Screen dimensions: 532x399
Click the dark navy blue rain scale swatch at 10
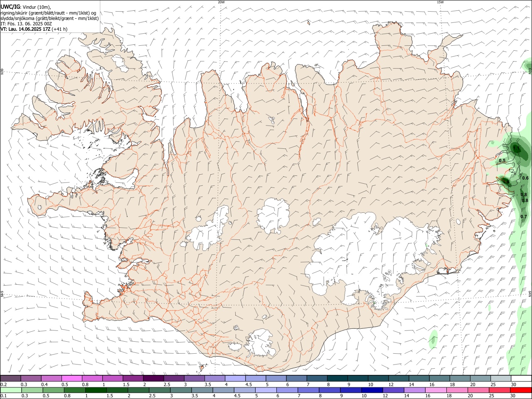click(372, 390)
